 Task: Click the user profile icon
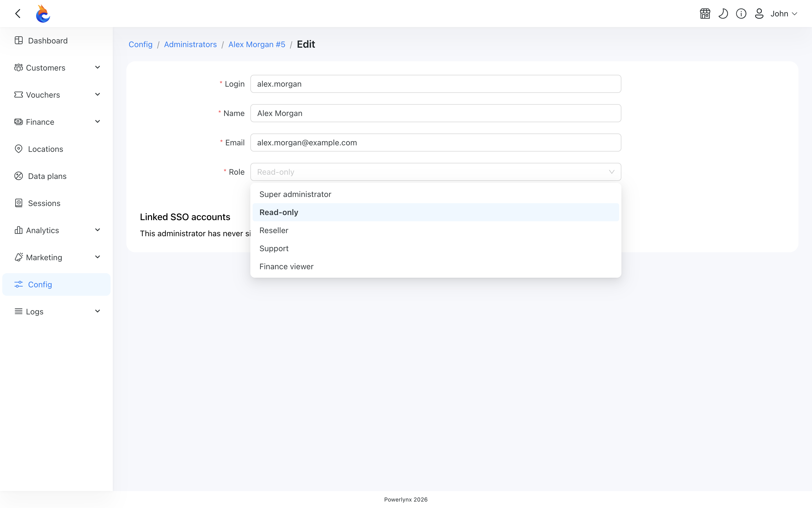[759, 14]
